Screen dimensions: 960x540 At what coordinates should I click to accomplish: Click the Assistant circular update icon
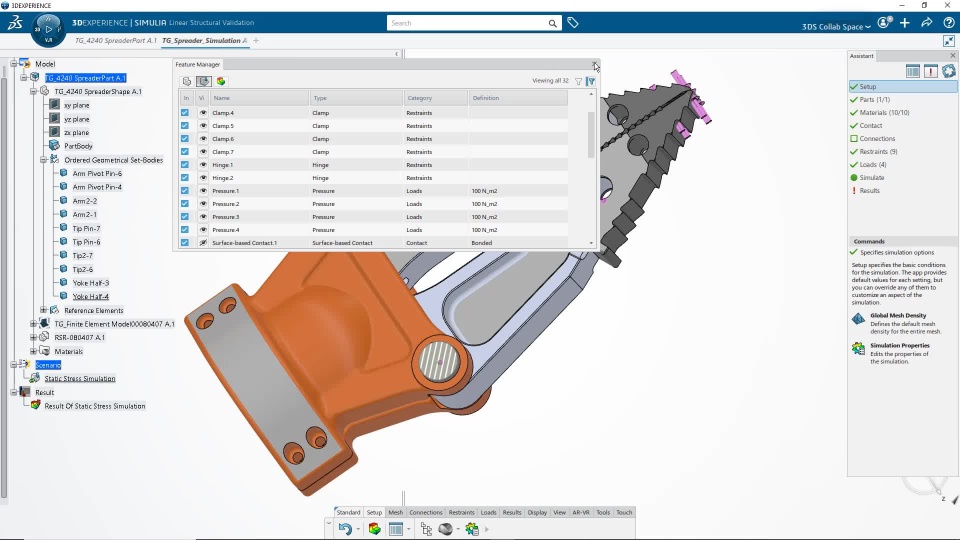tap(948, 71)
